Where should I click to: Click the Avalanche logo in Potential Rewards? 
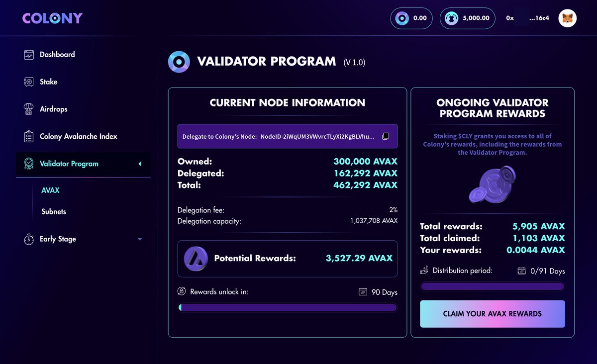click(196, 259)
